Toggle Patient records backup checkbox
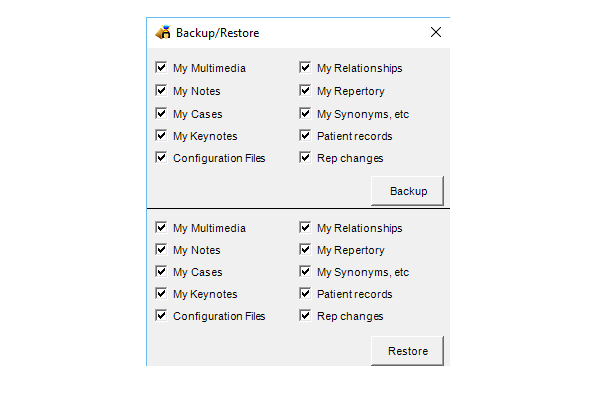The image size is (600, 400). (x=305, y=136)
